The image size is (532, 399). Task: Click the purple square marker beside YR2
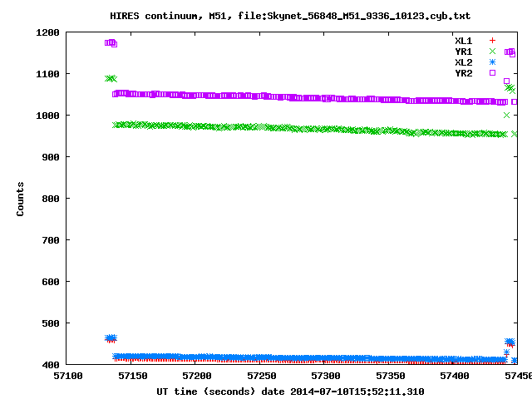[492, 72]
